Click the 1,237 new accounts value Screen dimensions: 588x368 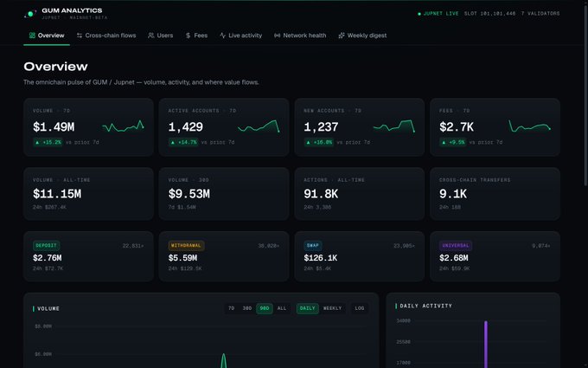click(x=321, y=127)
